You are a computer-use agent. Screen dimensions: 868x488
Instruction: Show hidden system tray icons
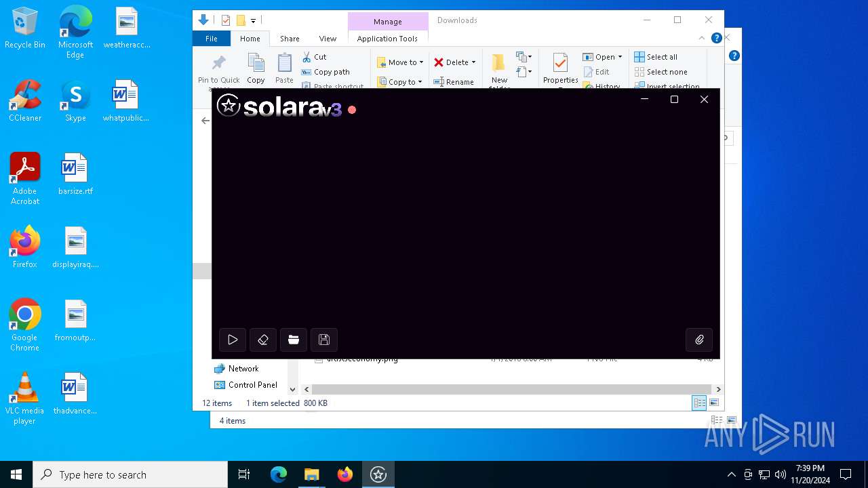731,474
